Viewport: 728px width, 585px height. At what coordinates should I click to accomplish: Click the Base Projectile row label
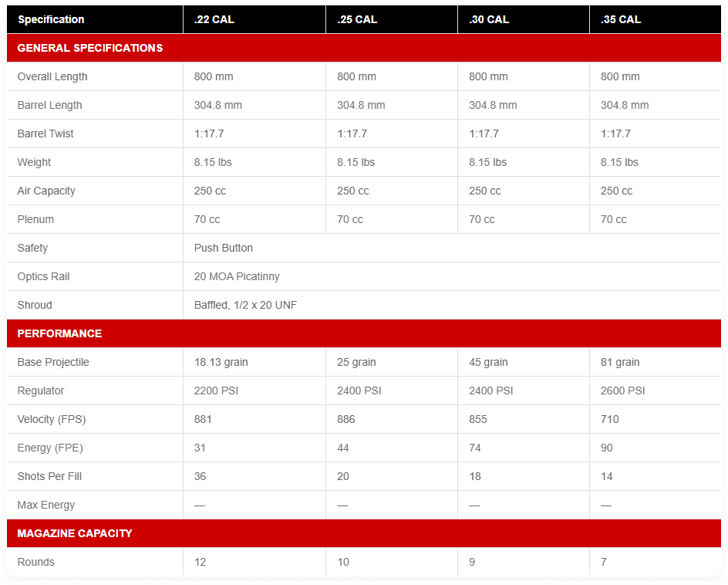coord(53,363)
